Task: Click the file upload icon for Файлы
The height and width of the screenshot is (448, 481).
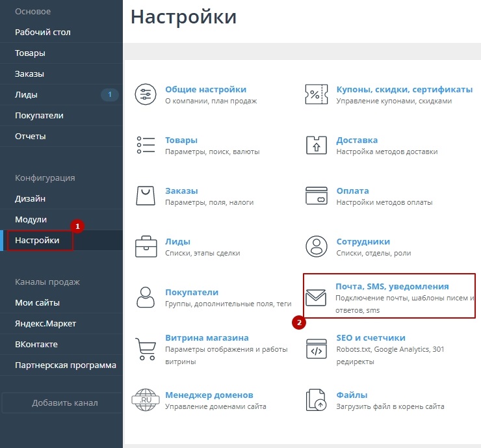Action: click(316, 399)
